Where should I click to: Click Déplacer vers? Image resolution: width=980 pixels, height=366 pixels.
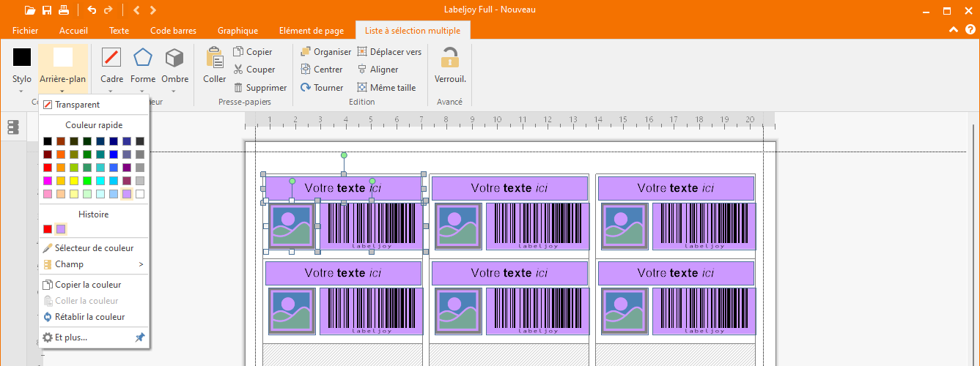click(x=389, y=52)
